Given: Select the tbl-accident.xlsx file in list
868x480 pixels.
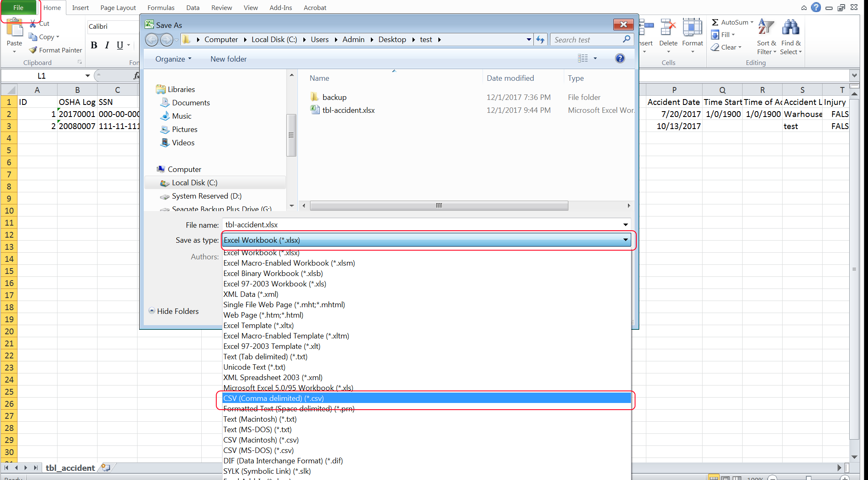Looking at the screenshot, I should tap(348, 110).
